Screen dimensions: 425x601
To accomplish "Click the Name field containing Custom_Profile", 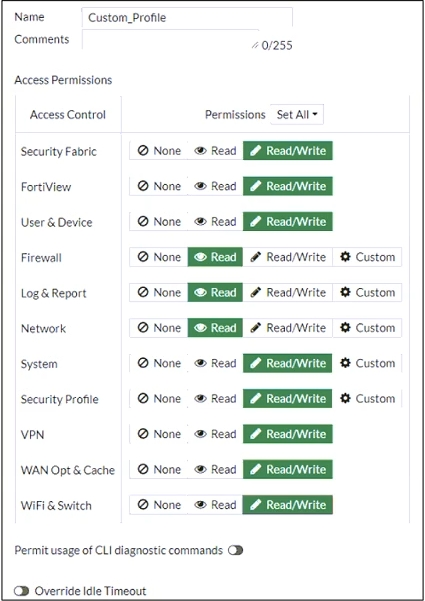I will tap(187, 18).
